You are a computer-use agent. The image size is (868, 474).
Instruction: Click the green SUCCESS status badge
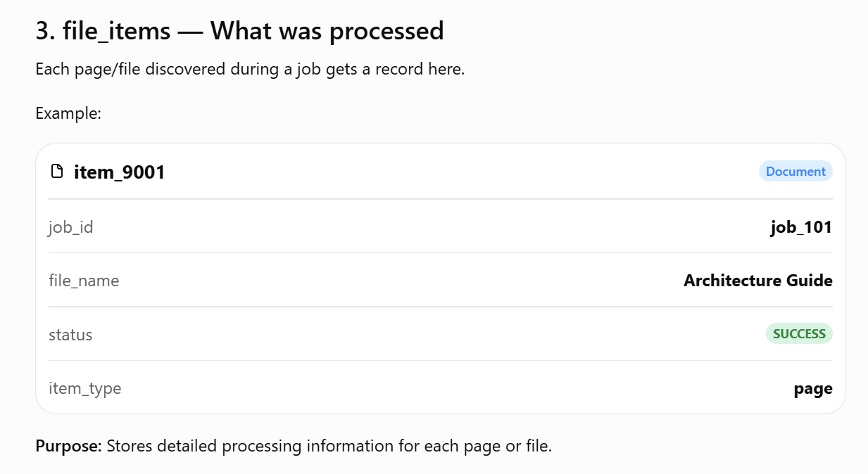coord(799,333)
